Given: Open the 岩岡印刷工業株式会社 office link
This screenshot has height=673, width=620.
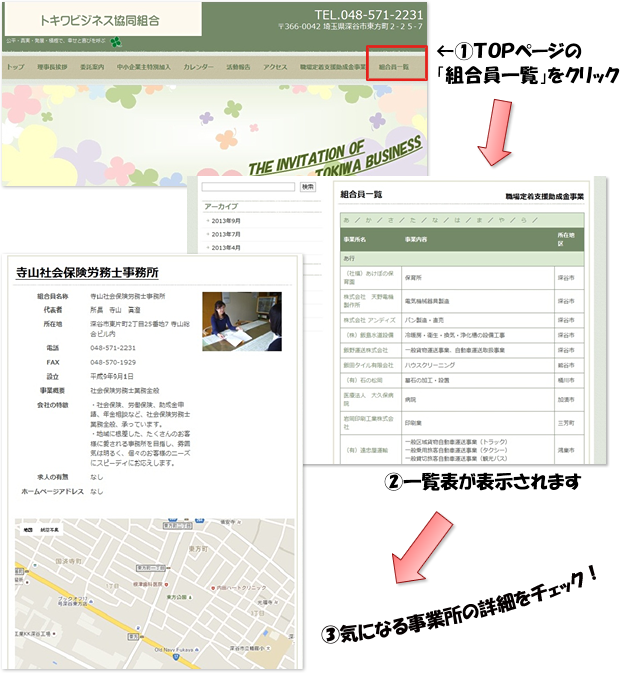Looking at the screenshot, I should click(368, 423).
